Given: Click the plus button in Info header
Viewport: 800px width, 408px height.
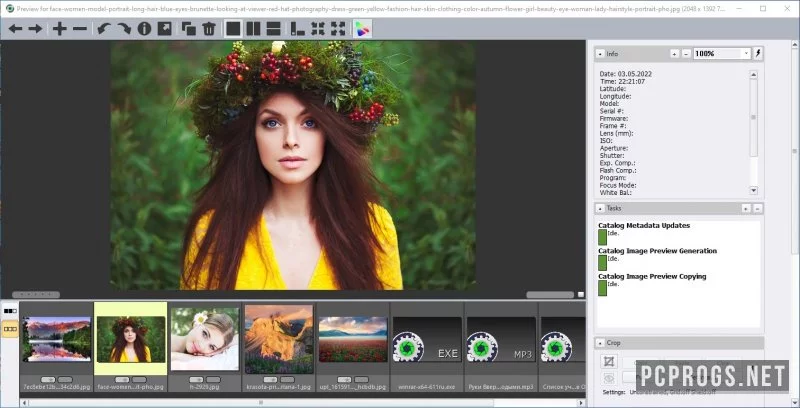Looking at the screenshot, I should pyautogui.click(x=674, y=54).
